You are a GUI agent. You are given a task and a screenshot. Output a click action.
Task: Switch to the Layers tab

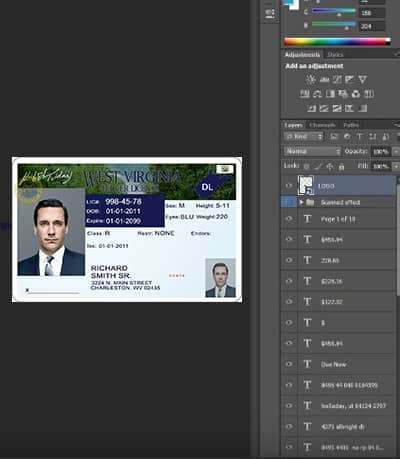pyautogui.click(x=294, y=125)
